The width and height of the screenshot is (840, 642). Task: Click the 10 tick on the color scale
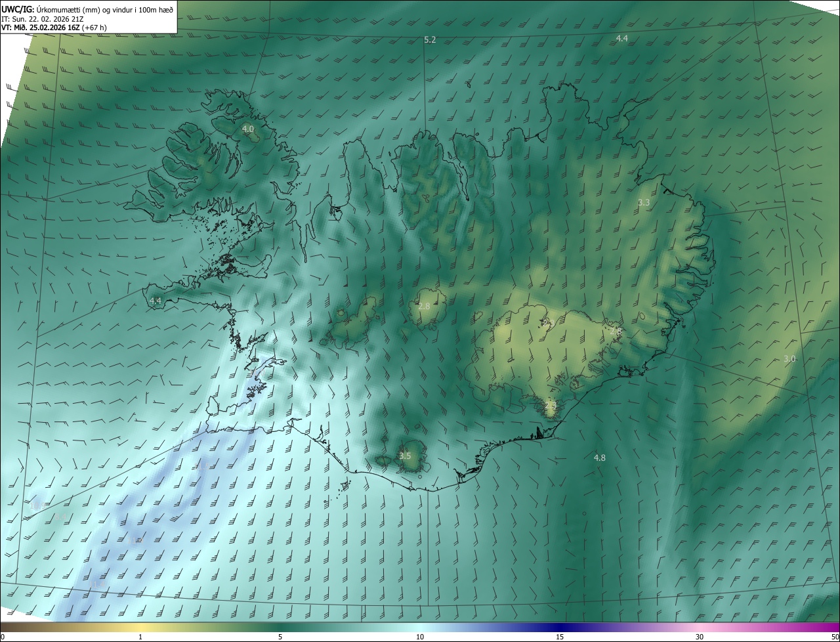(420, 637)
